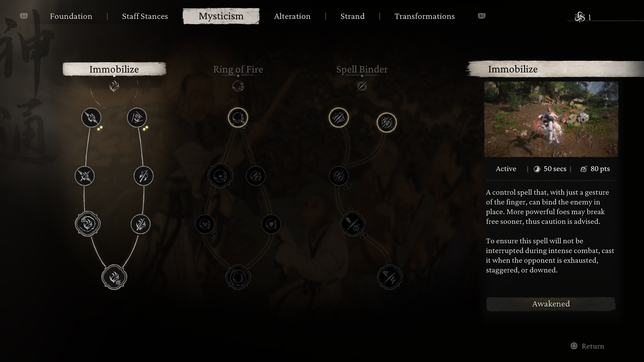The height and width of the screenshot is (362, 644).
Task: Select the ornate-bordered node in Immobilize left branch
Action: (88, 224)
